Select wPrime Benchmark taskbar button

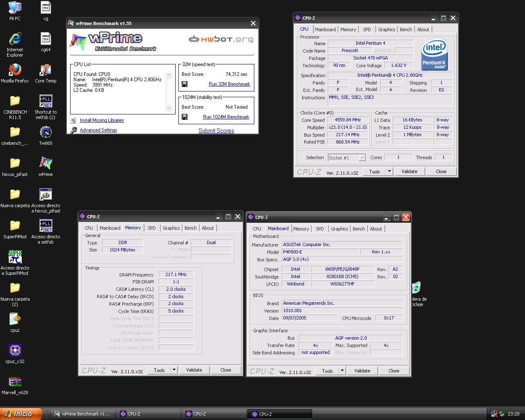(x=82, y=414)
